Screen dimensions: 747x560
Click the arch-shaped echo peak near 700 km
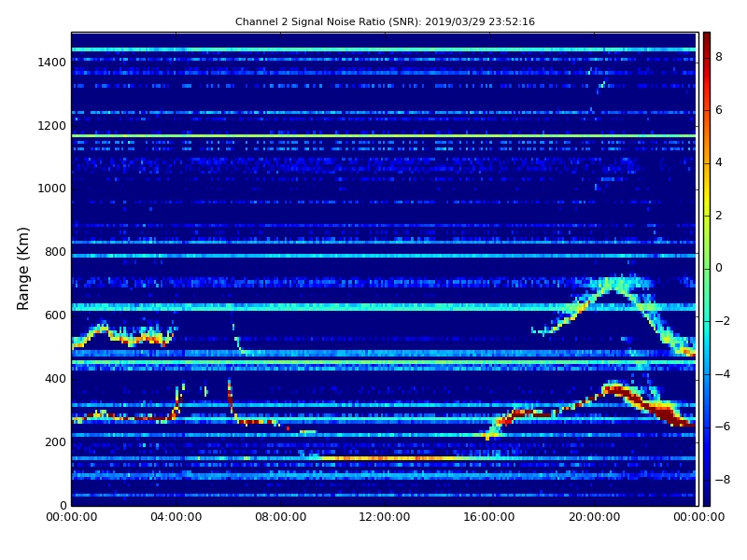[615, 284]
